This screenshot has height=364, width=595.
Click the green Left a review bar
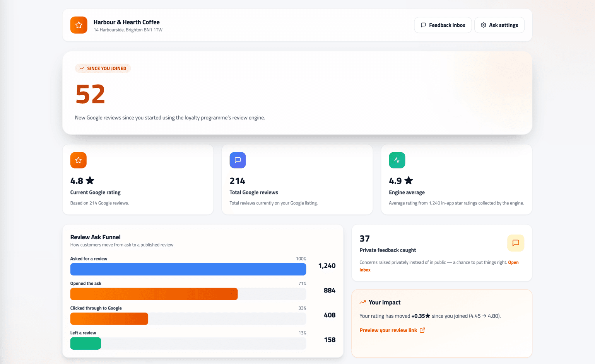[x=85, y=344]
